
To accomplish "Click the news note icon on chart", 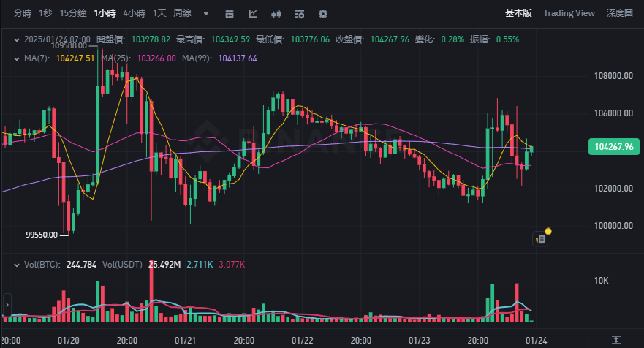I will coord(540,239).
